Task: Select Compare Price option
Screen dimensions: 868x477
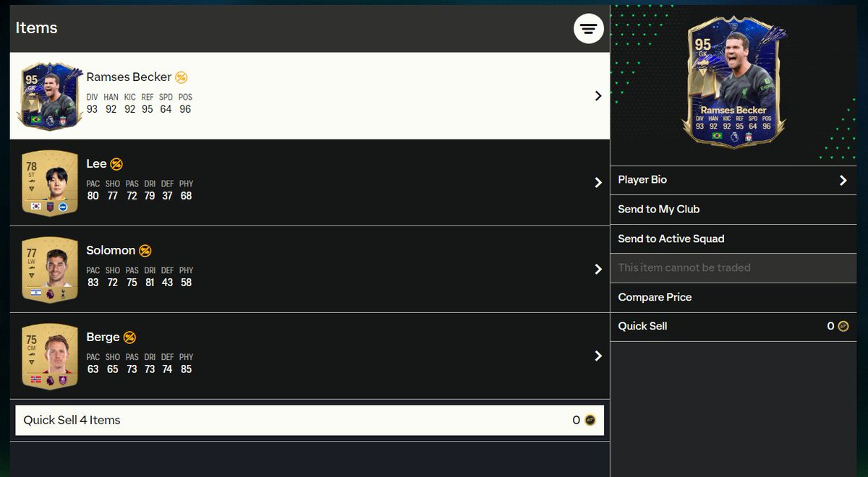Action: 733,297
